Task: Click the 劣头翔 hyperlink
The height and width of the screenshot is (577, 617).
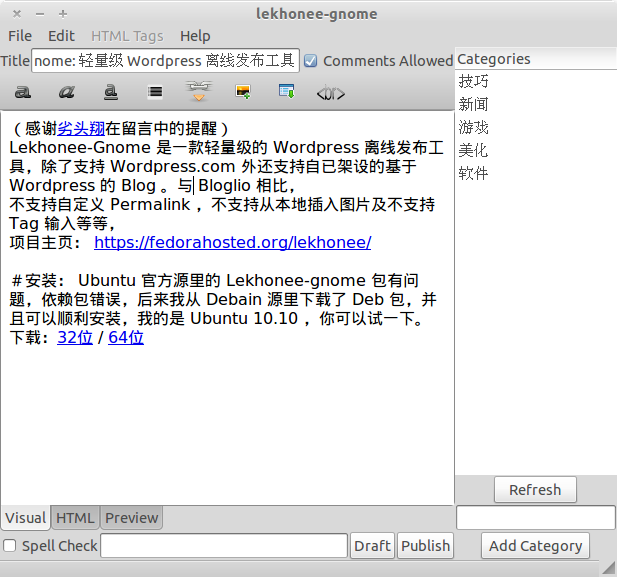Action: pyautogui.click(x=81, y=128)
